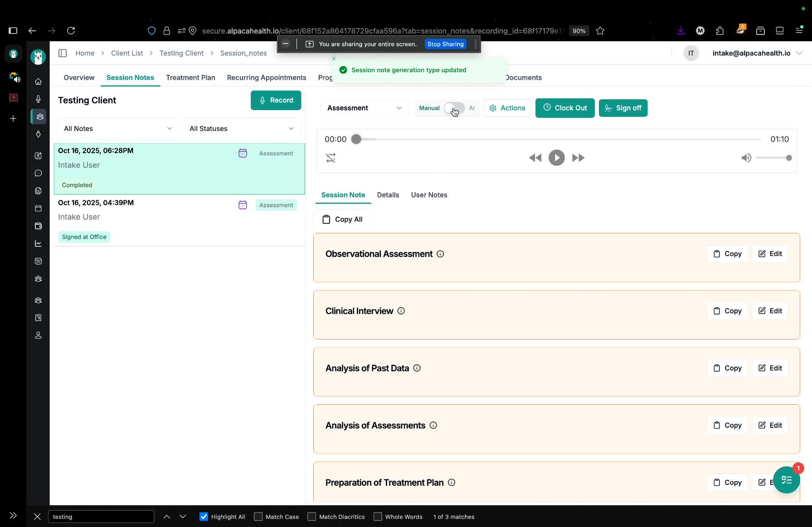This screenshot has width=812, height=527.
Task: Click Stop Sharing button
Action: [445, 44]
